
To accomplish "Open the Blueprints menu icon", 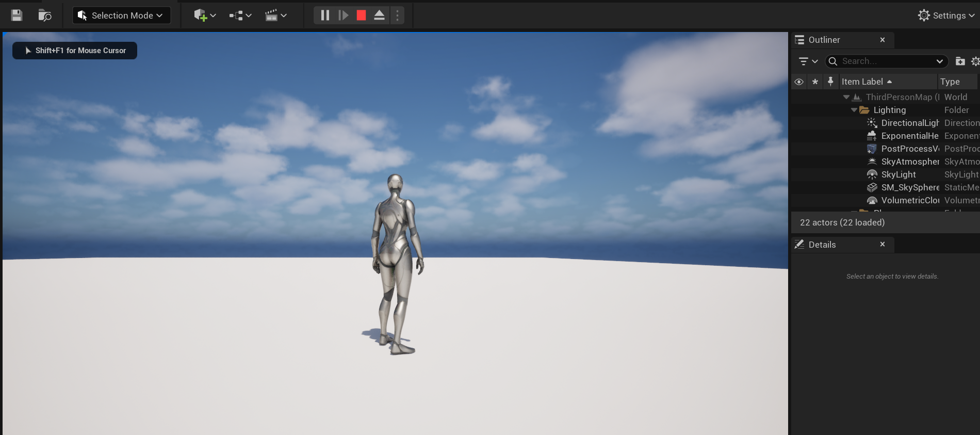I will (240, 15).
